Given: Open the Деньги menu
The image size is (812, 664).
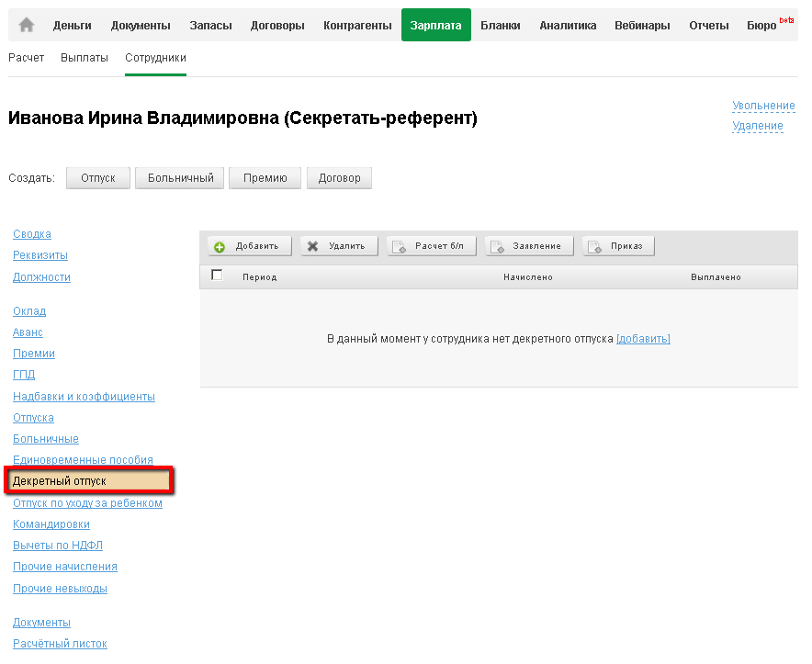Looking at the screenshot, I should (x=72, y=26).
